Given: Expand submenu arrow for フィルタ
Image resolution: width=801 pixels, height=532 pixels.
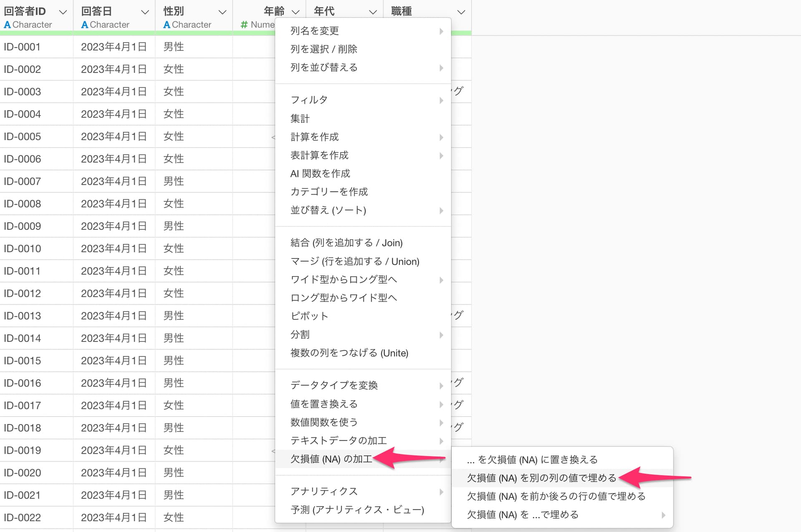Looking at the screenshot, I should 441,100.
